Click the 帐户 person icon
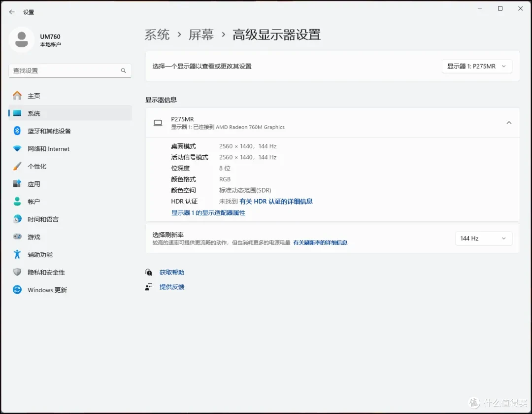Viewport: 532px width, 414px height. (17, 202)
